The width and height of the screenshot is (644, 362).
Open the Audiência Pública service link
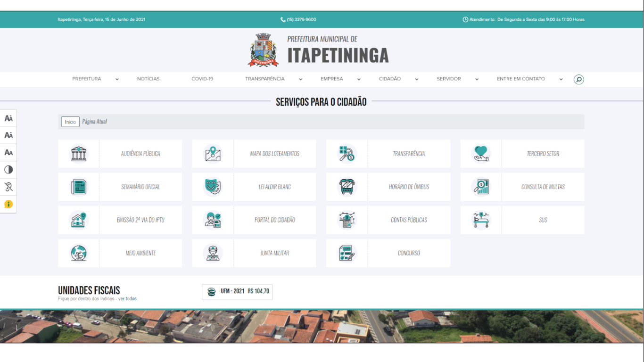[140, 154]
